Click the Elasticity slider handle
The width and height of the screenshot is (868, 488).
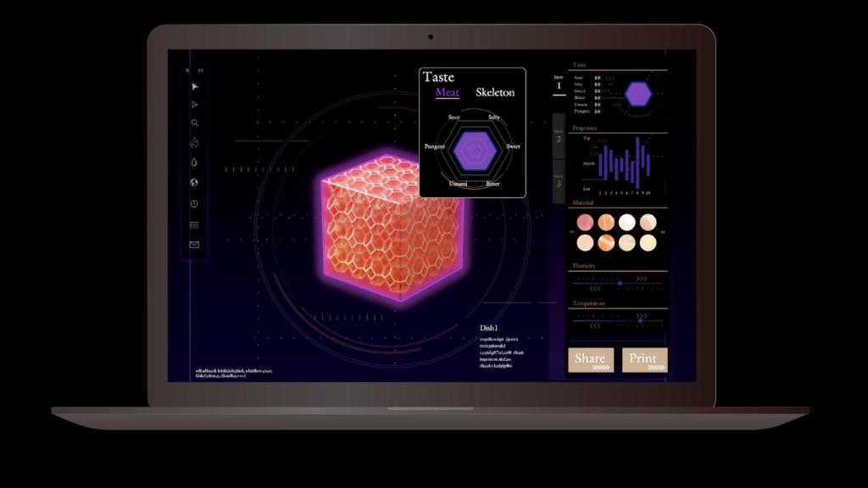(x=620, y=283)
